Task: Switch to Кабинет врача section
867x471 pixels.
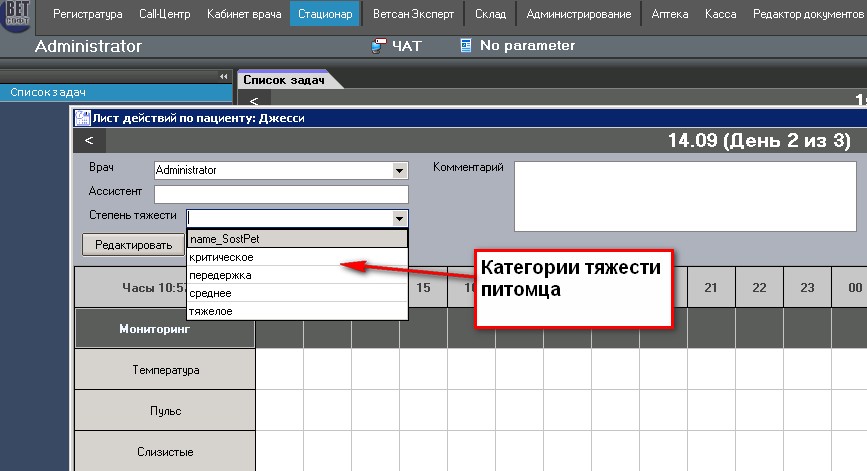Action: [x=244, y=14]
